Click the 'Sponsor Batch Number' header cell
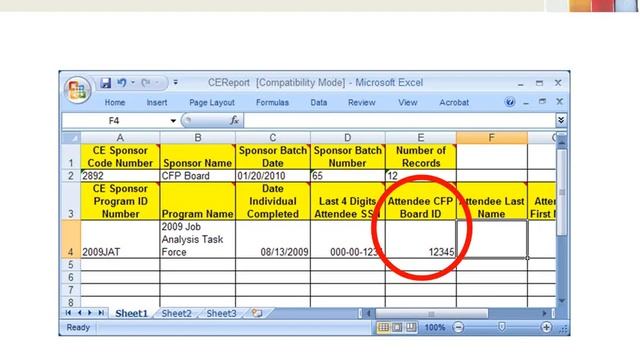The width and height of the screenshot is (640, 360). pyautogui.click(x=347, y=157)
